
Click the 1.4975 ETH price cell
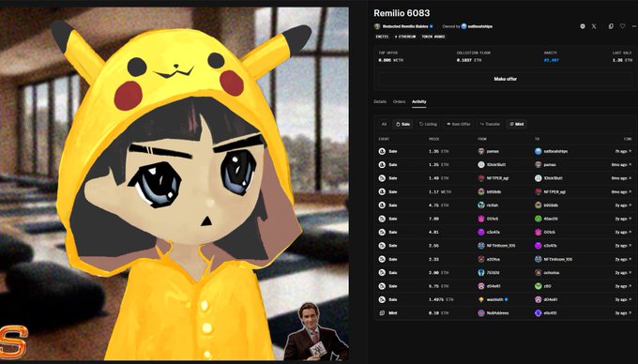click(x=441, y=300)
